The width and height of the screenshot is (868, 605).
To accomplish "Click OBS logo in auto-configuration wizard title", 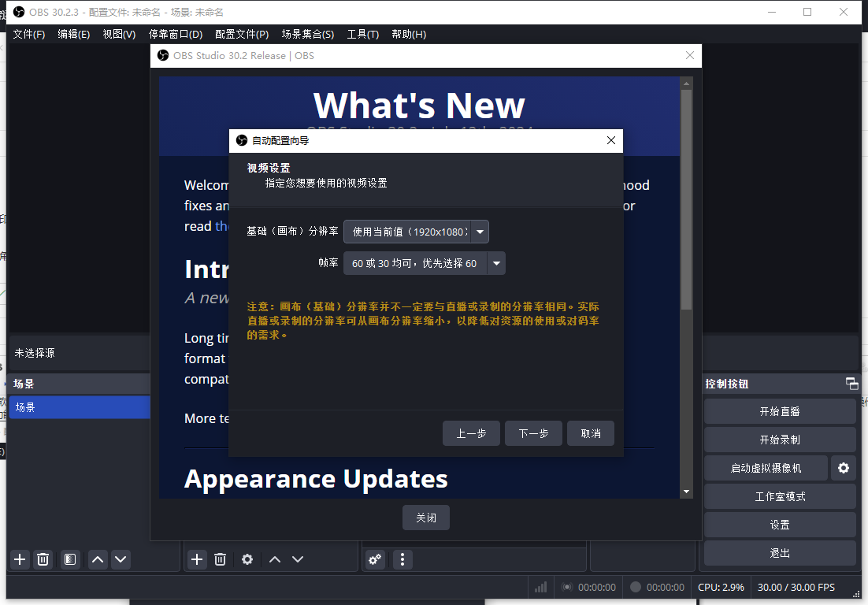I will pos(242,140).
